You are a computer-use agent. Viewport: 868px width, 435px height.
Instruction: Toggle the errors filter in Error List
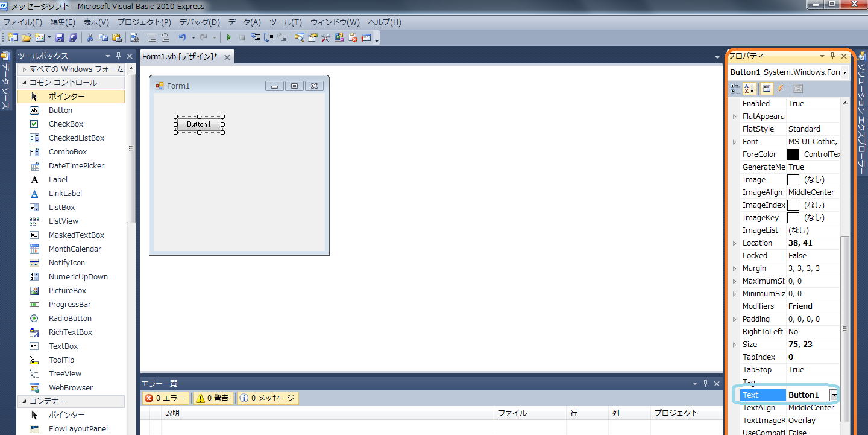click(166, 398)
